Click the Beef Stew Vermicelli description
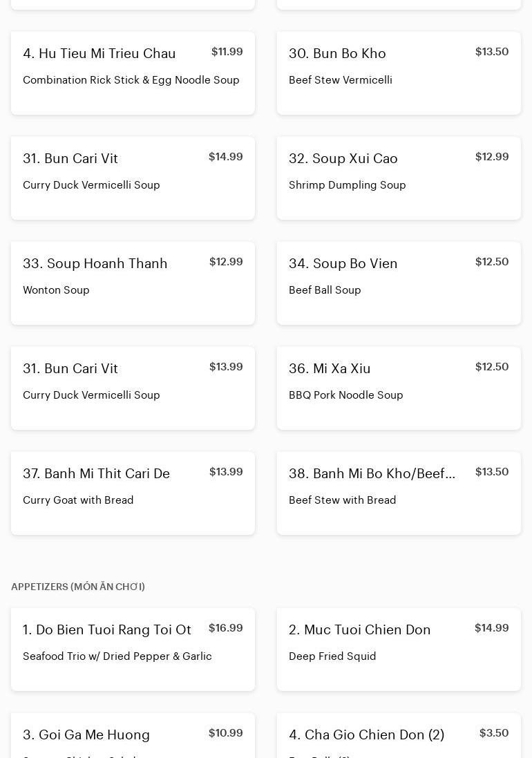 tap(341, 79)
